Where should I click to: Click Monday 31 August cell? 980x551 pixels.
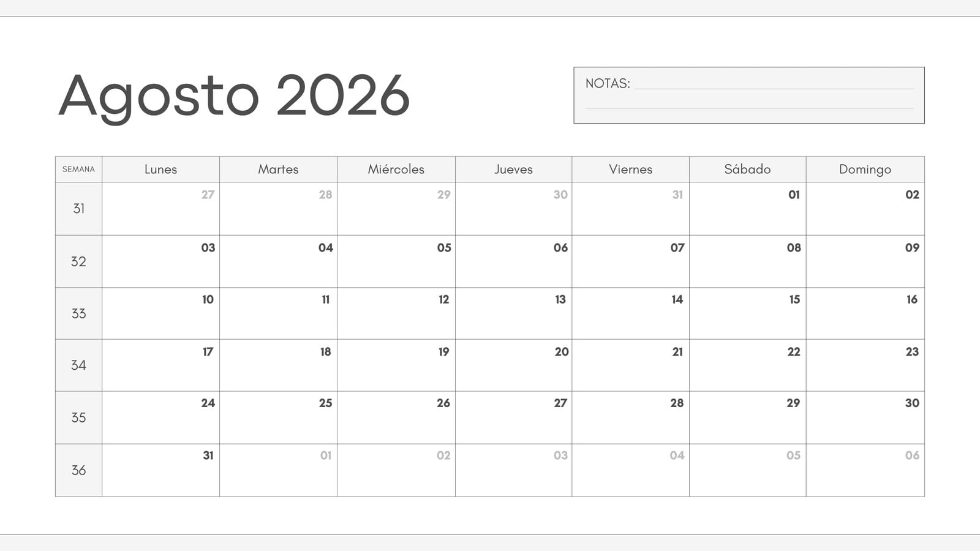pos(160,470)
